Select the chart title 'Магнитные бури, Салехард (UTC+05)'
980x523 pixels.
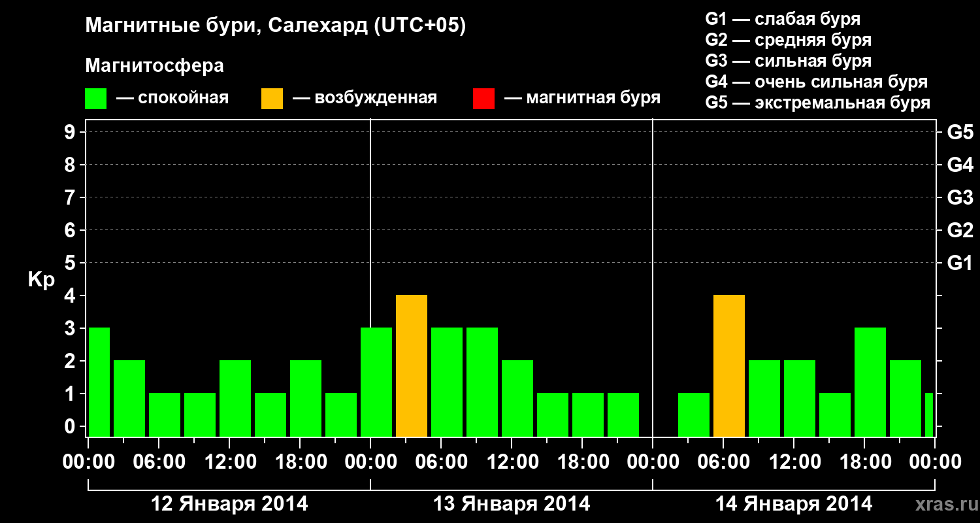(276, 26)
